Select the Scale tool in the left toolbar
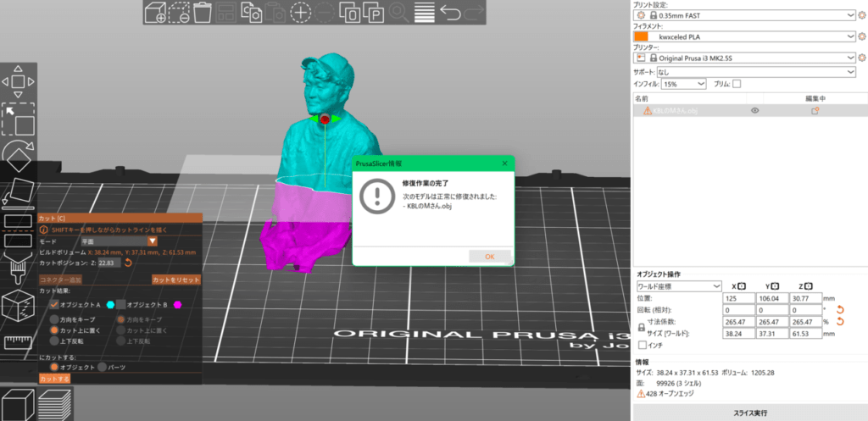Viewport: 868px width, 421px height. tap(18, 119)
